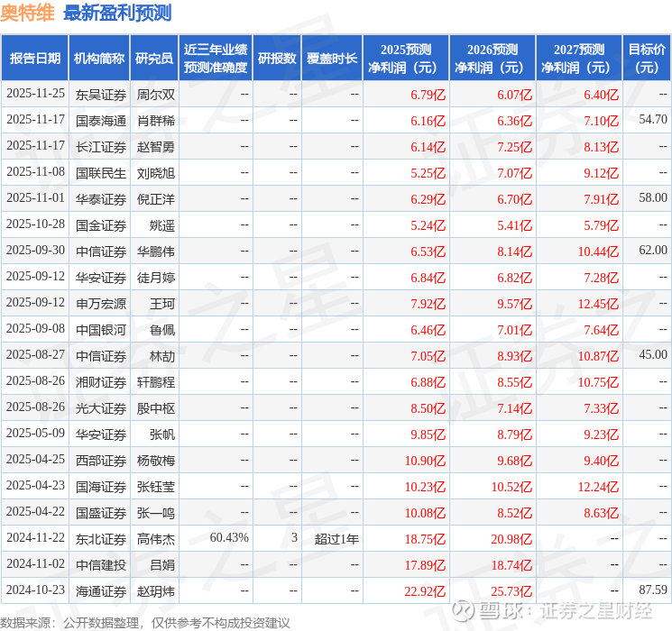
Task: Click target price 87.59
Action: [x=653, y=590]
